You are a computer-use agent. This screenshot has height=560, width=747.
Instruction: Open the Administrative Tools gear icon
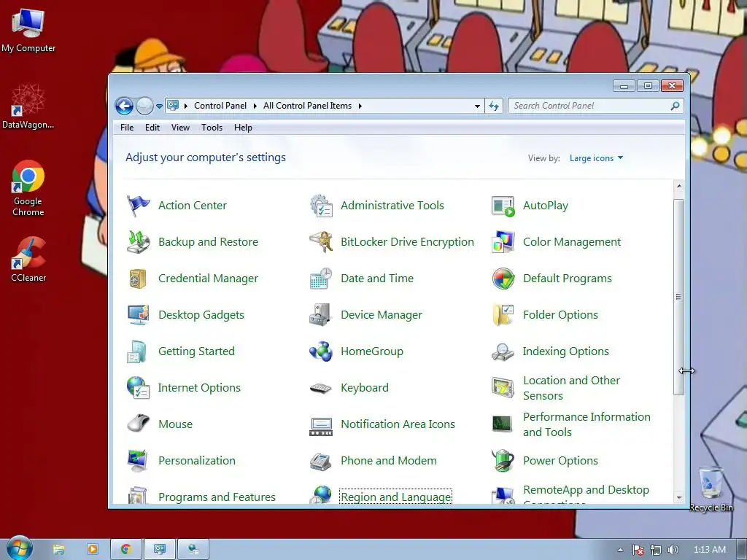pyautogui.click(x=321, y=206)
